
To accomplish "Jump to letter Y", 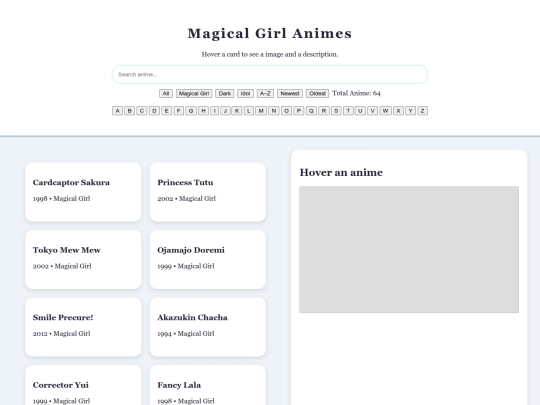I will (411, 111).
